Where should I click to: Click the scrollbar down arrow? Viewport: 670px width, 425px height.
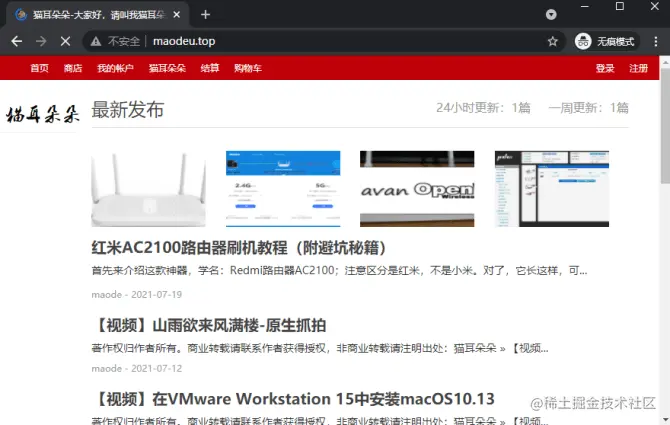click(665, 420)
